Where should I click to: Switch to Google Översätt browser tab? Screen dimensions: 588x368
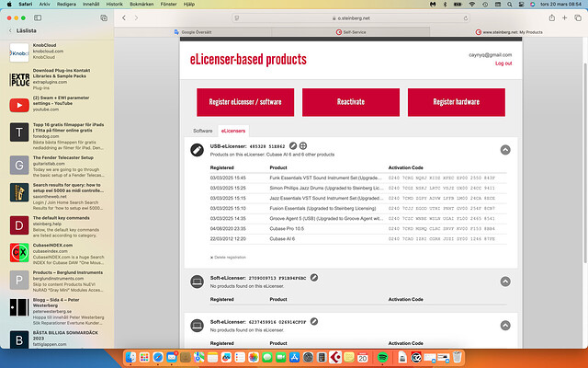pyautogui.click(x=193, y=32)
